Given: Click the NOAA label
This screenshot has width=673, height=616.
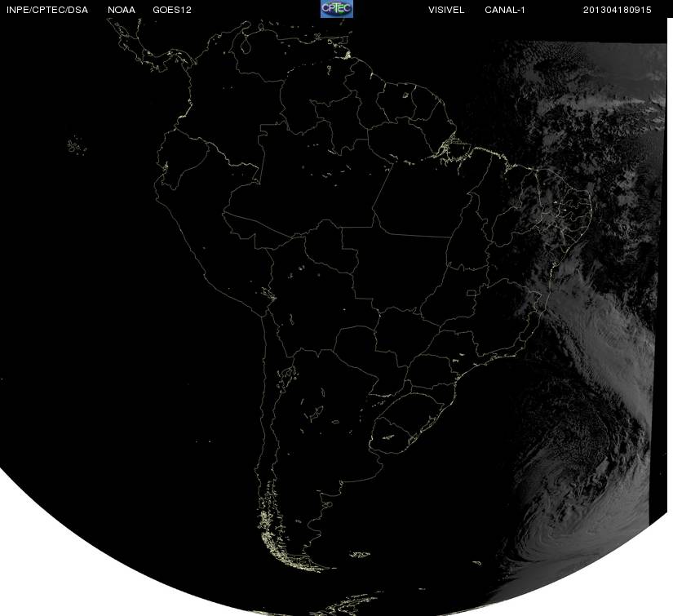Looking at the screenshot, I should (122, 10).
